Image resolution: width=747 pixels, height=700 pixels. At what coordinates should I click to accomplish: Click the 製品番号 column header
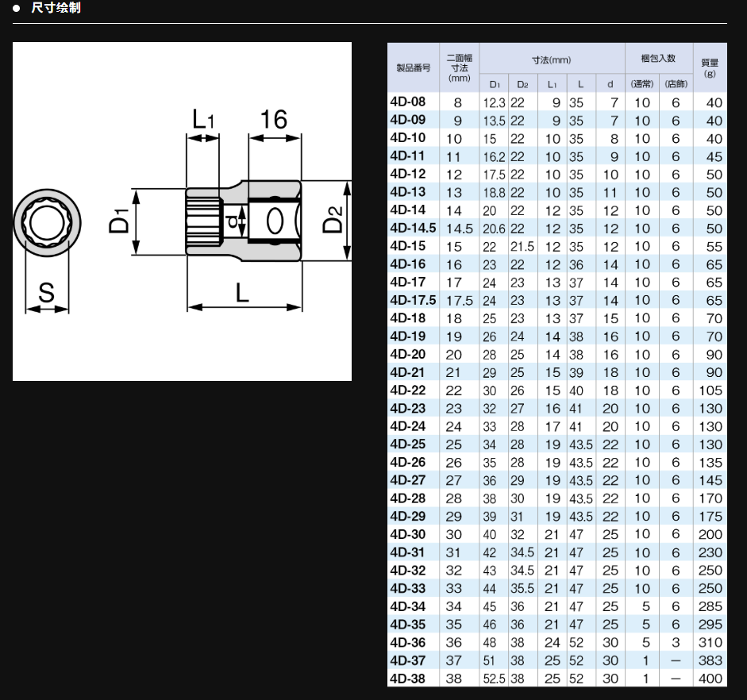(413, 67)
